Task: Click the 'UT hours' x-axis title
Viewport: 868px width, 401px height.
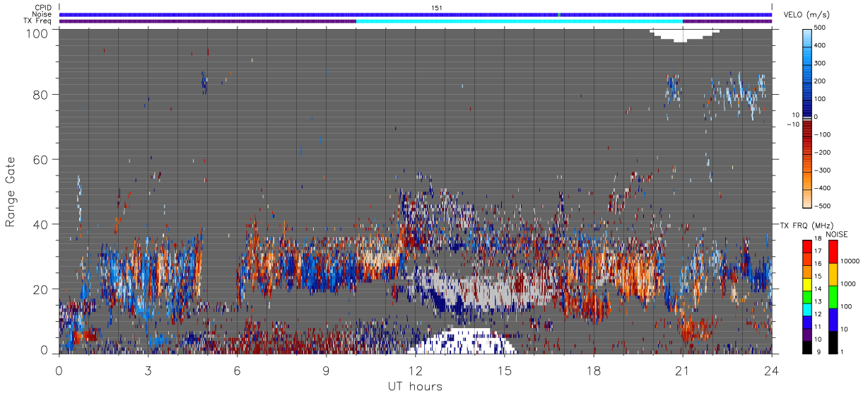Action: [x=415, y=386]
